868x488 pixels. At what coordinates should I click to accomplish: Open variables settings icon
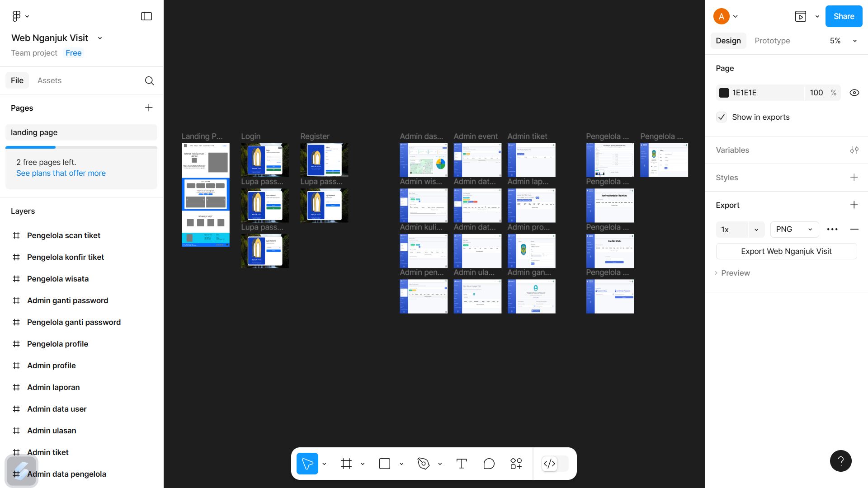click(x=854, y=150)
